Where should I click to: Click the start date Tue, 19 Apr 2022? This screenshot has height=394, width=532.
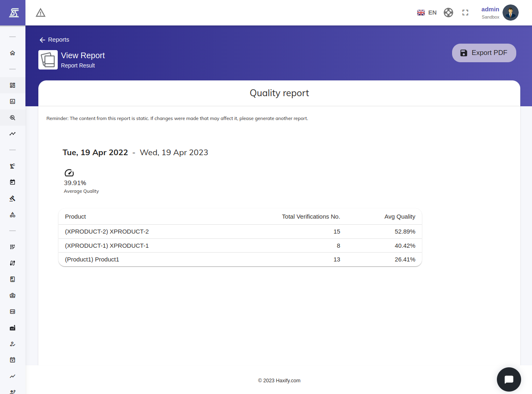[95, 152]
